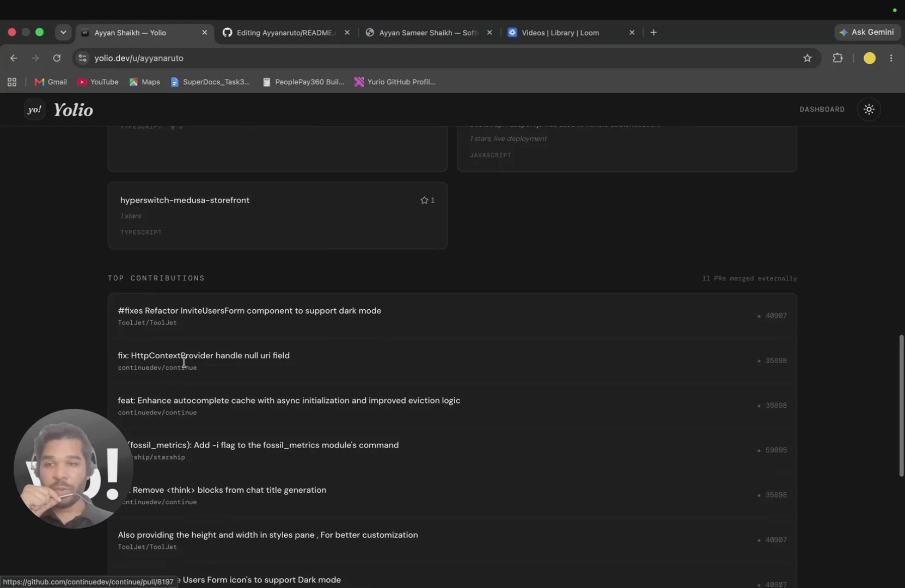The width and height of the screenshot is (905, 588).
Task: Click the TOP CONTRIBUTIONS heading
Action: (x=156, y=278)
